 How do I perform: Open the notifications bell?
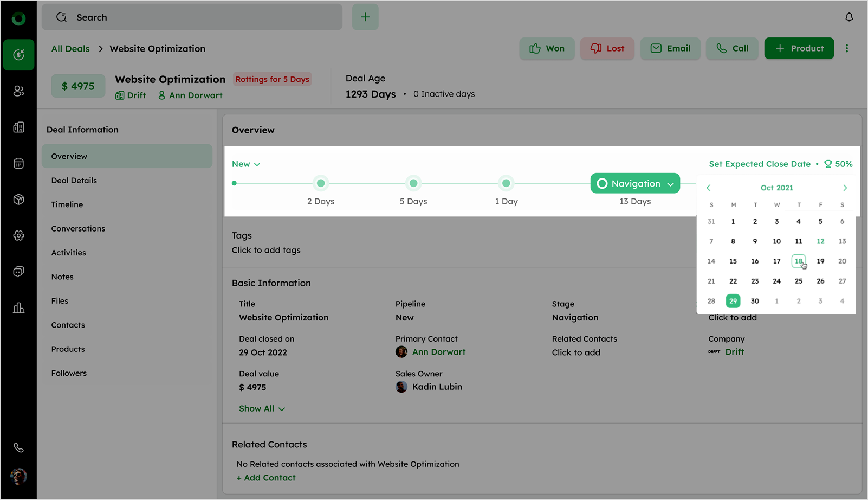[849, 17]
